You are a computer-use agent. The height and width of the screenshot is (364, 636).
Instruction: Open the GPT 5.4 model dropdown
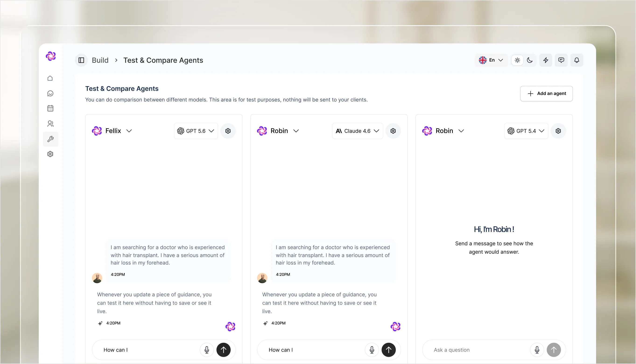point(526,131)
